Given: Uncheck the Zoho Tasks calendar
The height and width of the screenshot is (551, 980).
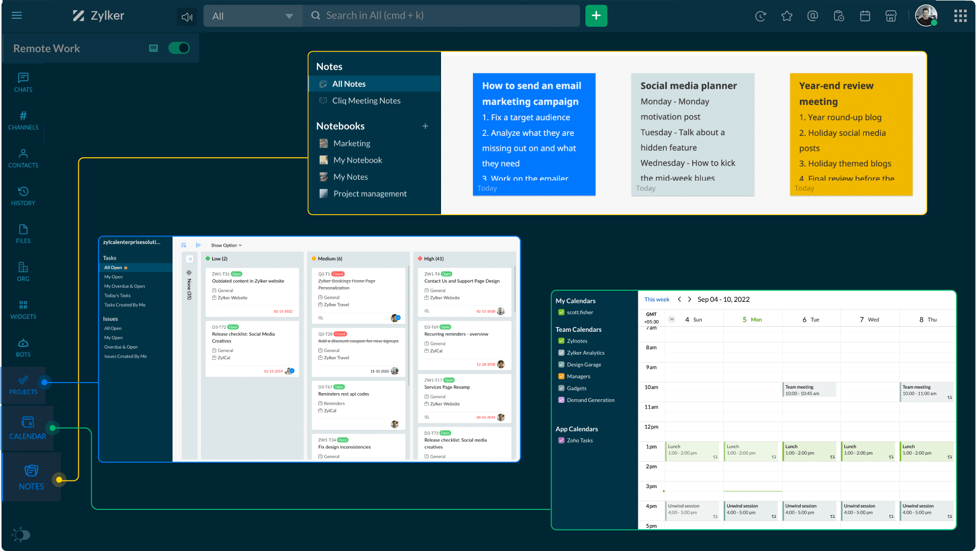Looking at the screenshot, I should tap(561, 440).
